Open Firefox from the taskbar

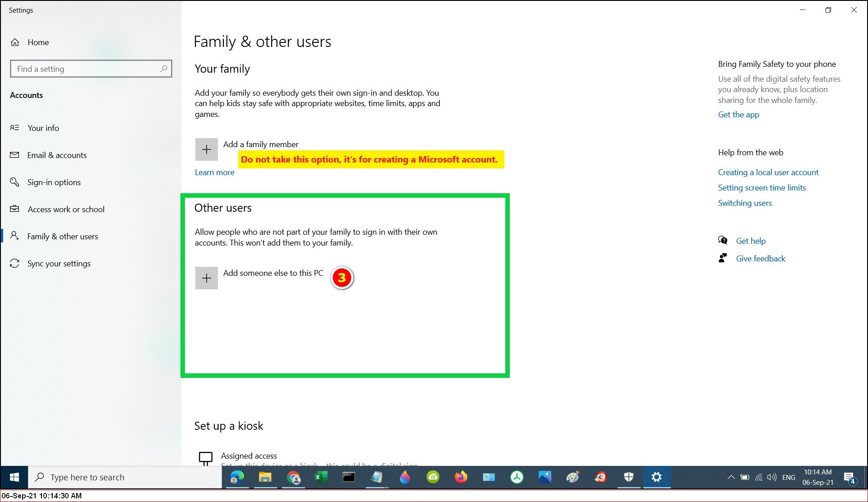(x=461, y=477)
